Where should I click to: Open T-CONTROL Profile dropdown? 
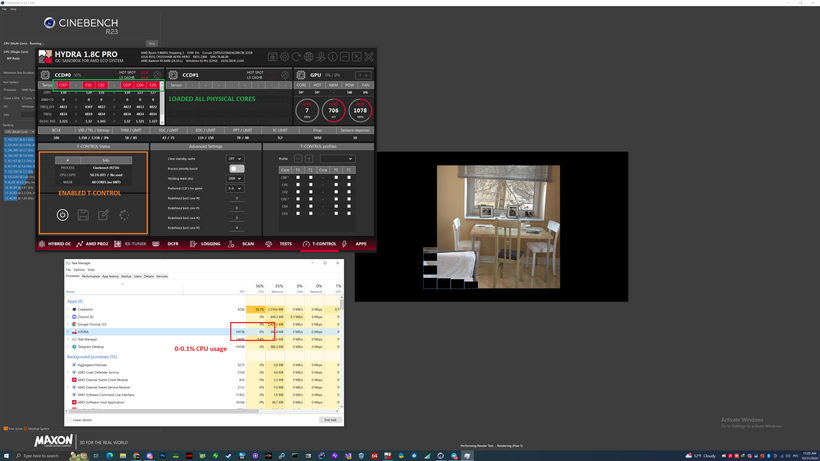pyautogui.click(x=337, y=158)
